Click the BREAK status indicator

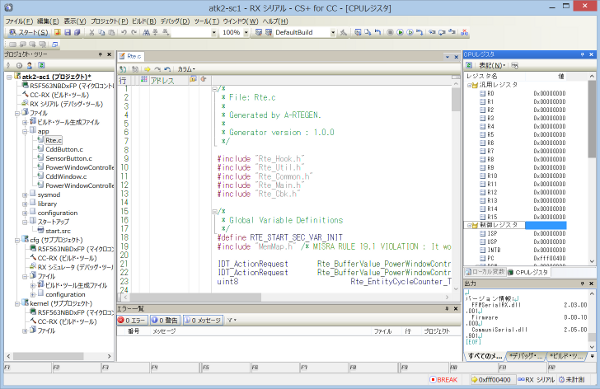click(443, 379)
